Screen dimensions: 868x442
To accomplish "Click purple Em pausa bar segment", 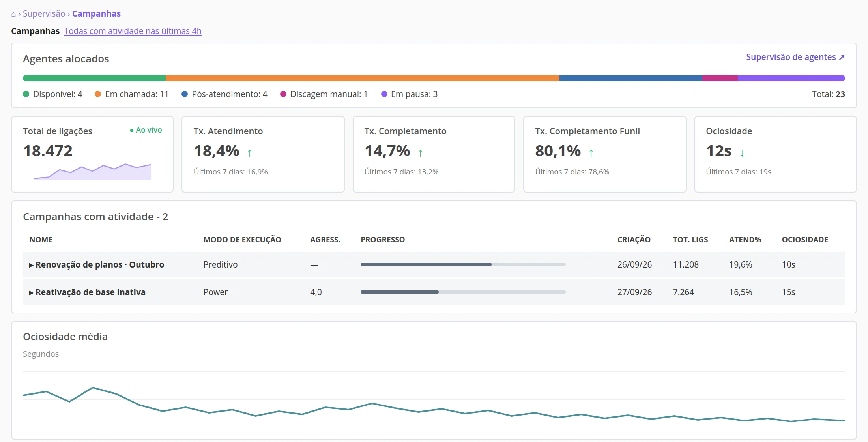I will point(791,78).
